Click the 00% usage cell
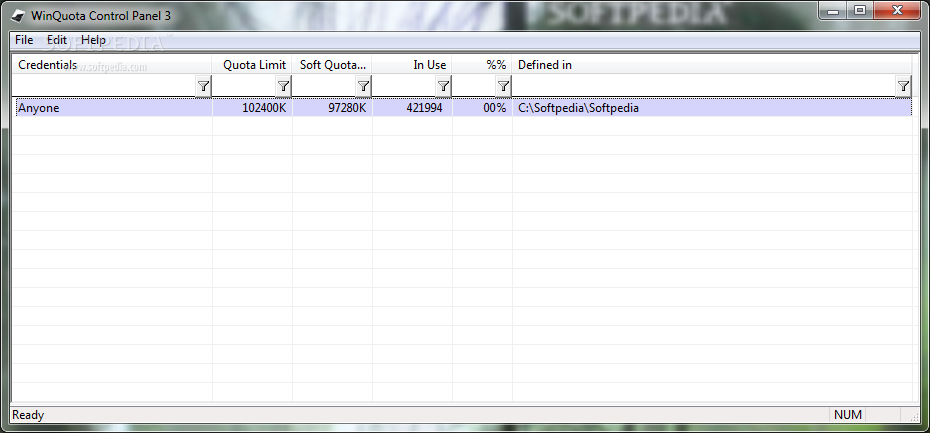Image resolution: width=930 pixels, height=433 pixels. [x=482, y=108]
